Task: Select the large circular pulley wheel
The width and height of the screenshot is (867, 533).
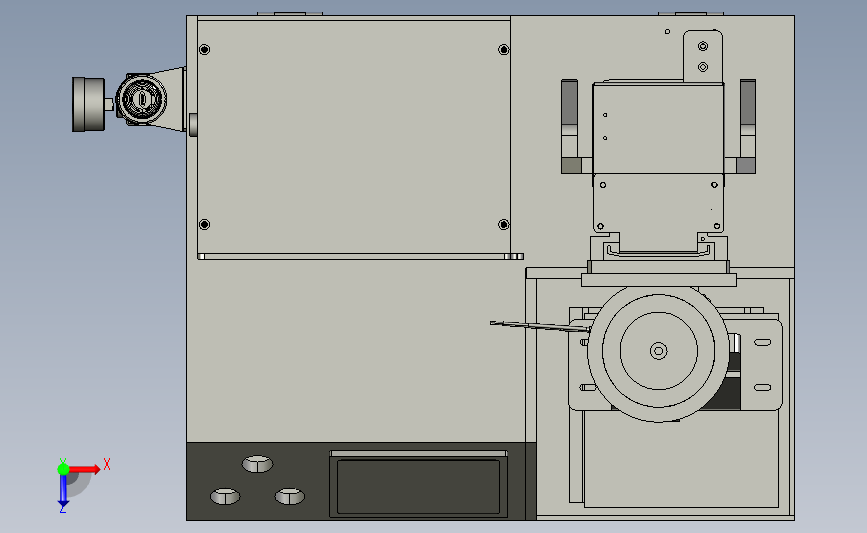Action: tap(658, 351)
